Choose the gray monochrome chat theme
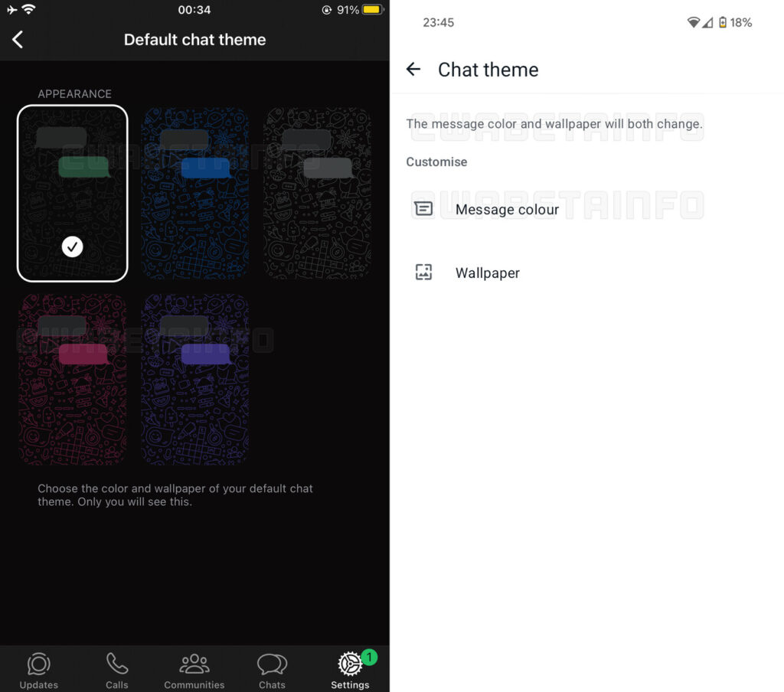This screenshot has width=784, height=692. 317,193
